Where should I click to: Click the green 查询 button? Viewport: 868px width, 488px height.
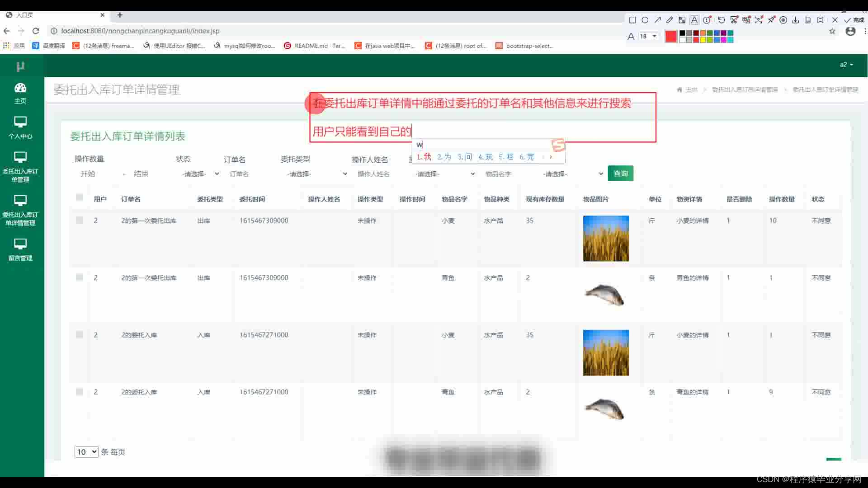click(620, 174)
